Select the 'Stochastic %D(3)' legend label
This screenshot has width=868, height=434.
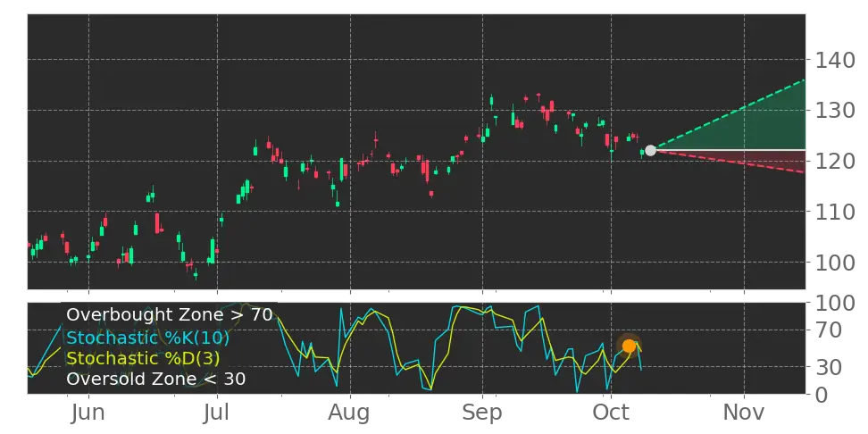pos(143,358)
